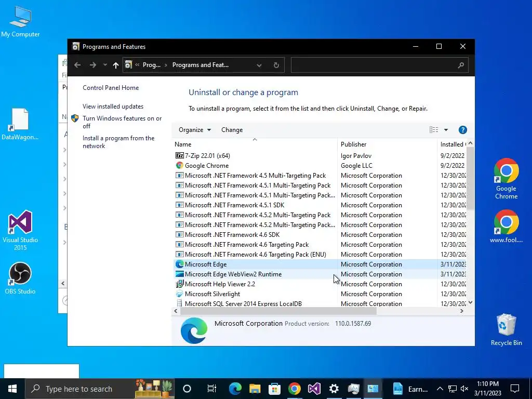Open Control Panel Home link

(111, 87)
